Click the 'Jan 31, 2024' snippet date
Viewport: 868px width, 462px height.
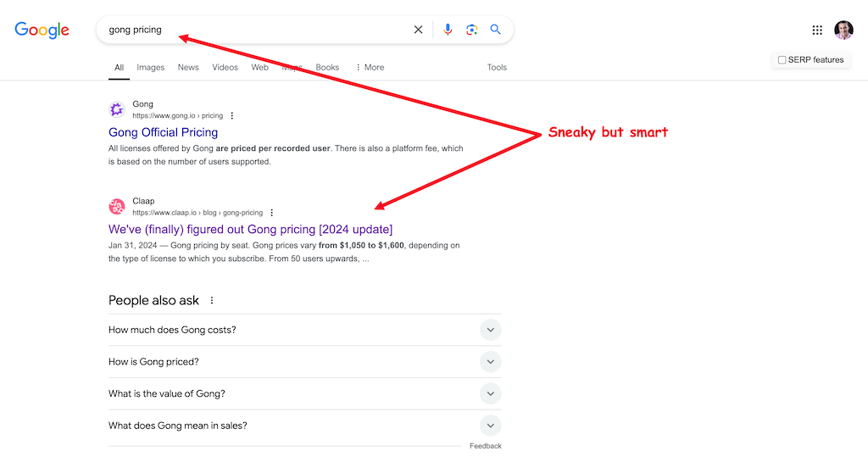[132, 245]
